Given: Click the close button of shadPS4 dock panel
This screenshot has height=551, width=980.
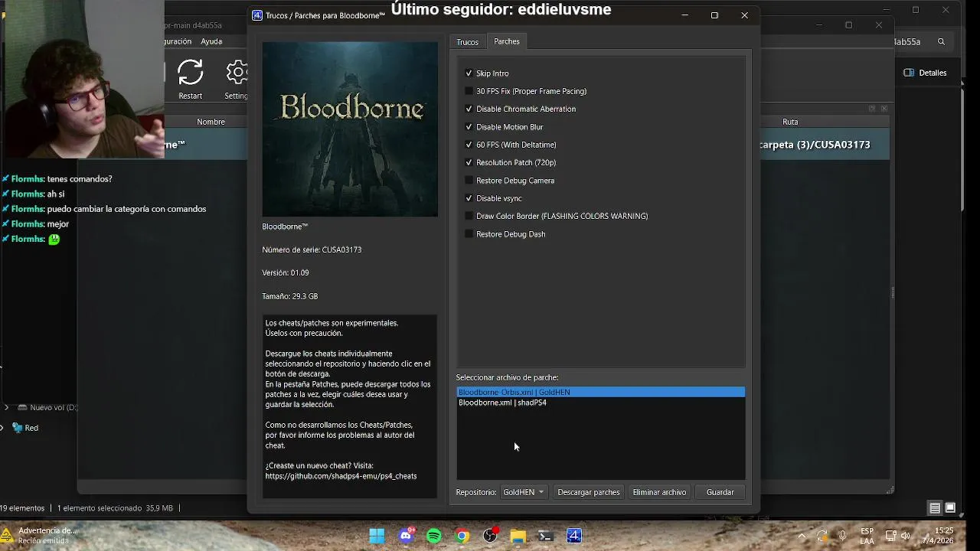Looking at the screenshot, I should (884, 109).
